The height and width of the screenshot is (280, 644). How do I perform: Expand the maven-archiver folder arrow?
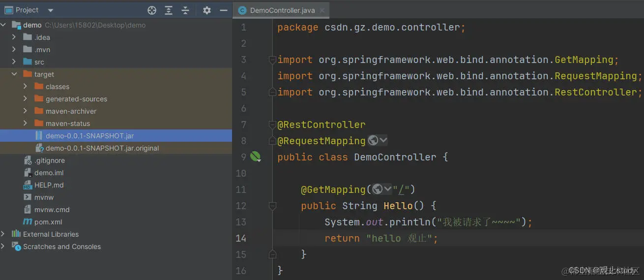pos(26,111)
